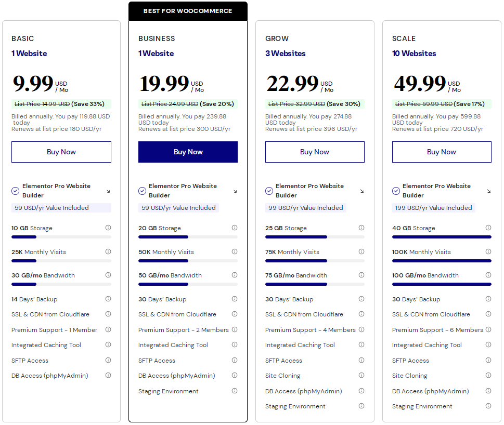Click info icon for Scale DB Access (phpMyAdmin)
The width and height of the screenshot is (504, 425).
tap(488, 391)
